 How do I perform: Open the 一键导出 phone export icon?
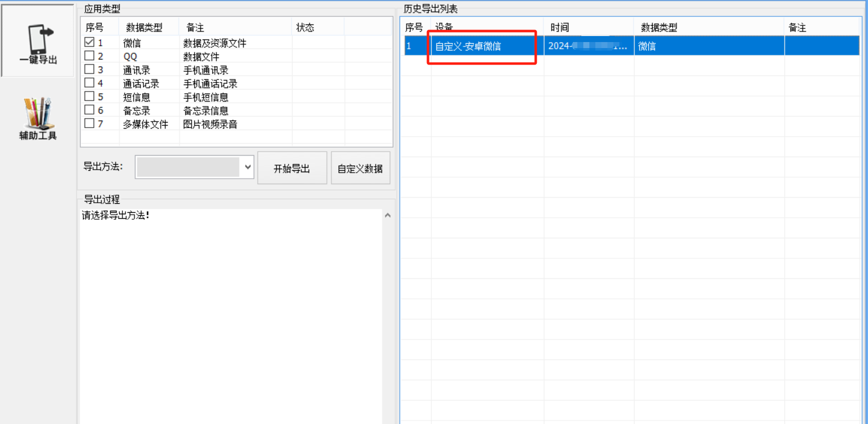click(x=38, y=43)
